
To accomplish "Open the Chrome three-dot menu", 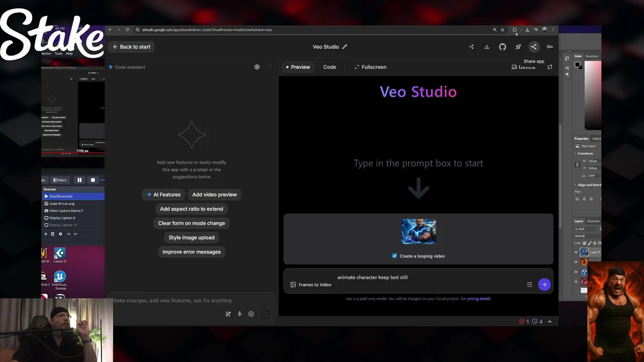I will pos(553,30).
